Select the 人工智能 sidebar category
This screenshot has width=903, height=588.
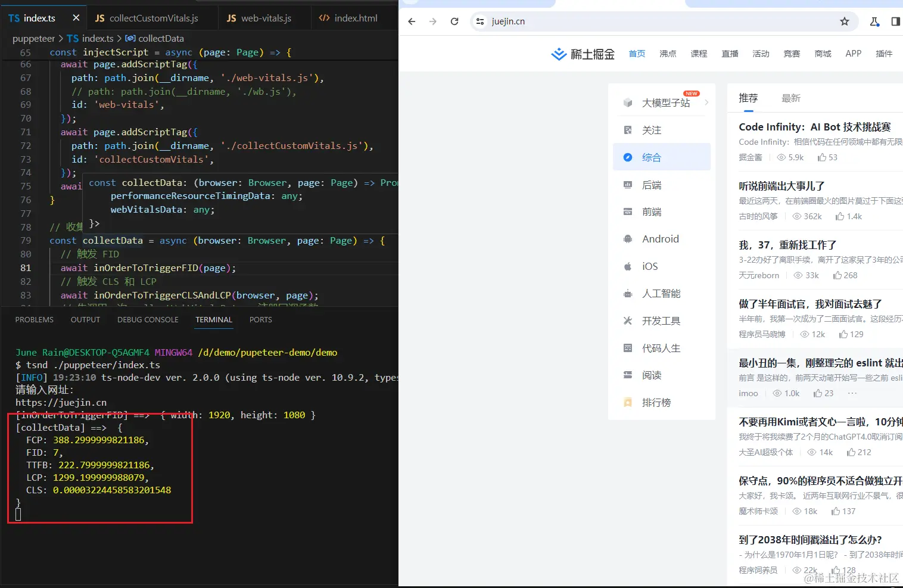[662, 294]
